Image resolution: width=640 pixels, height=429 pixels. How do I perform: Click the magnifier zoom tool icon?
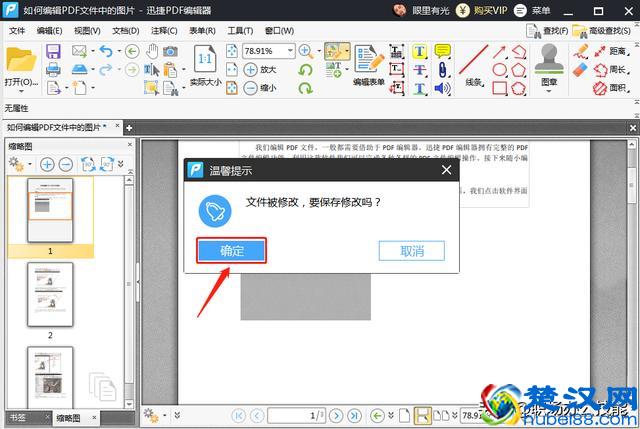[306, 51]
